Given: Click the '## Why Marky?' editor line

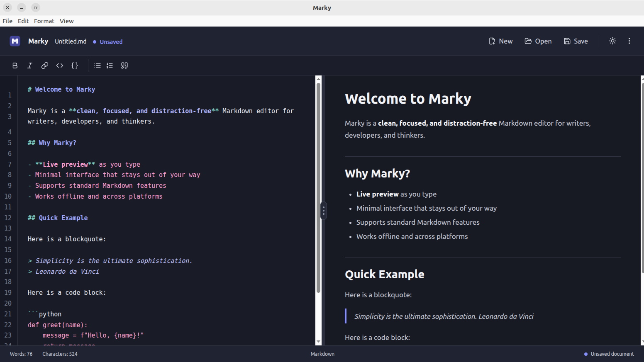Looking at the screenshot, I should point(52,143).
